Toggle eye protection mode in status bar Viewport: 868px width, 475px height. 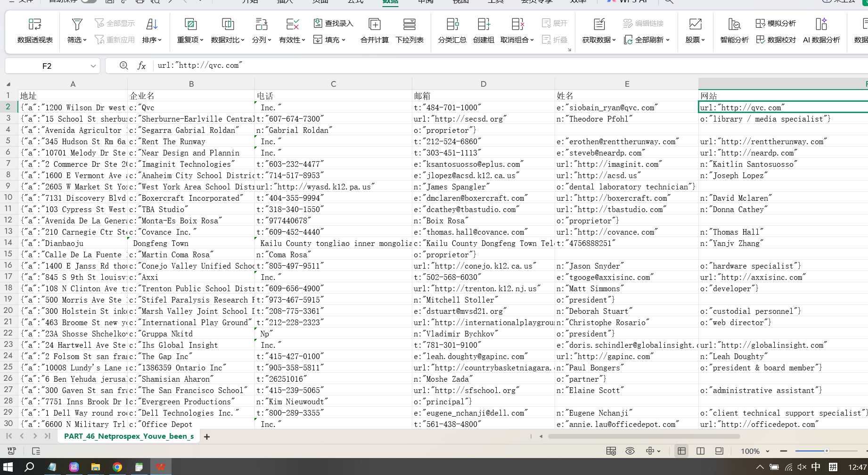tap(630, 451)
